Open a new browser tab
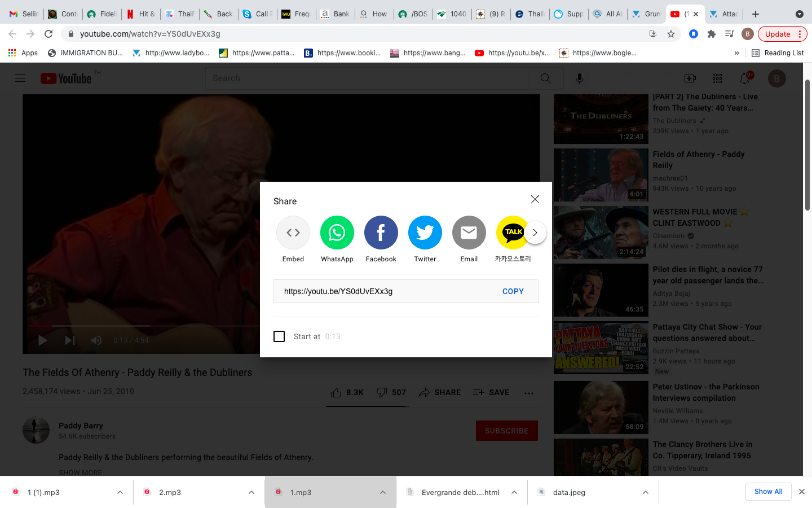The image size is (812, 508). tap(756, 14)
